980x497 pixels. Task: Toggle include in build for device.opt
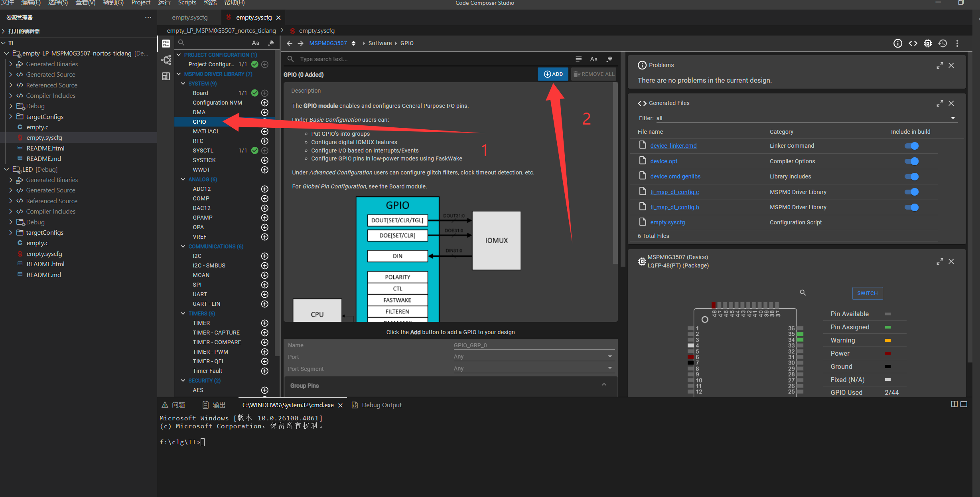coord(911,161)
